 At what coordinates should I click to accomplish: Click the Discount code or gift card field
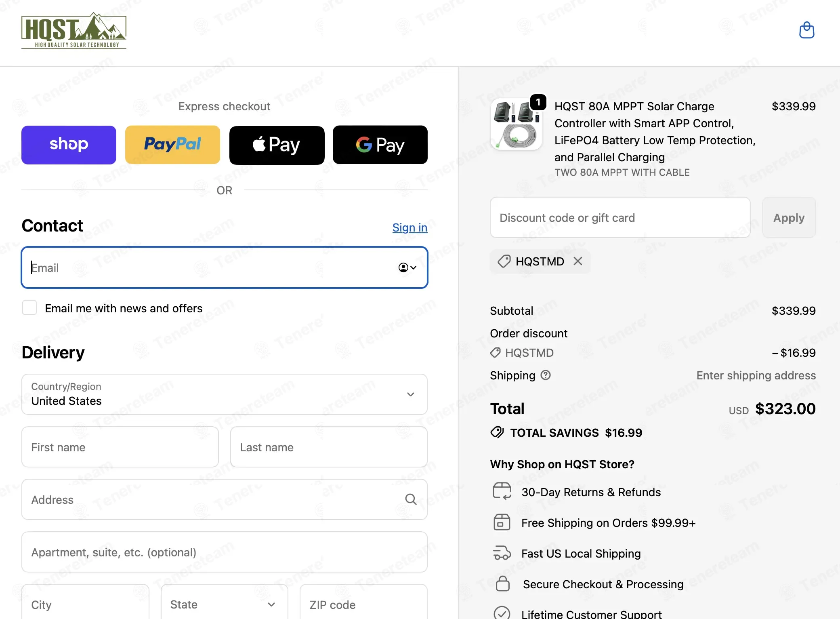(x=620, y=218)
